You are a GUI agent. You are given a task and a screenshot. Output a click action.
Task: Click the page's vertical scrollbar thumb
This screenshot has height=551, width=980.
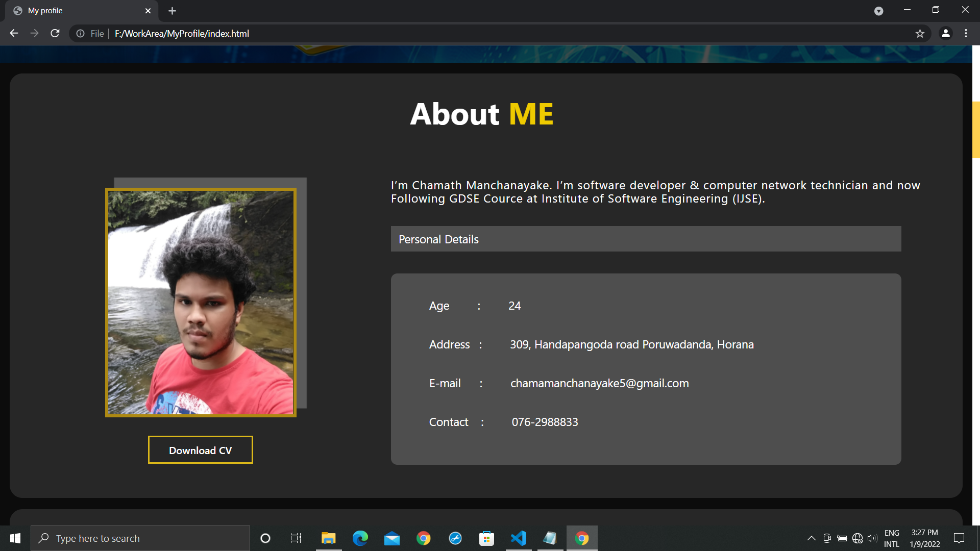(x=976, y=130)
